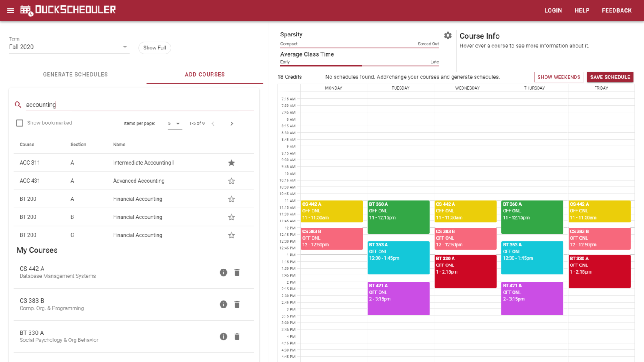The image size is (644, 362).
Task: Delete BT 330 A from My Courses
Action: tap(237, 336)
